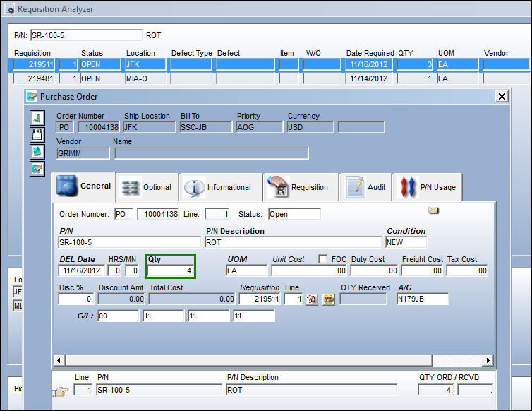Click the horizontal scrollbar right arrow

(488, 360)
